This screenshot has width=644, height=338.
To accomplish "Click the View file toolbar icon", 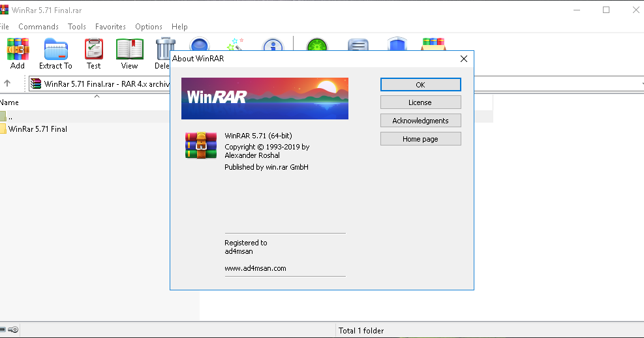I will (x=129, y=50).
